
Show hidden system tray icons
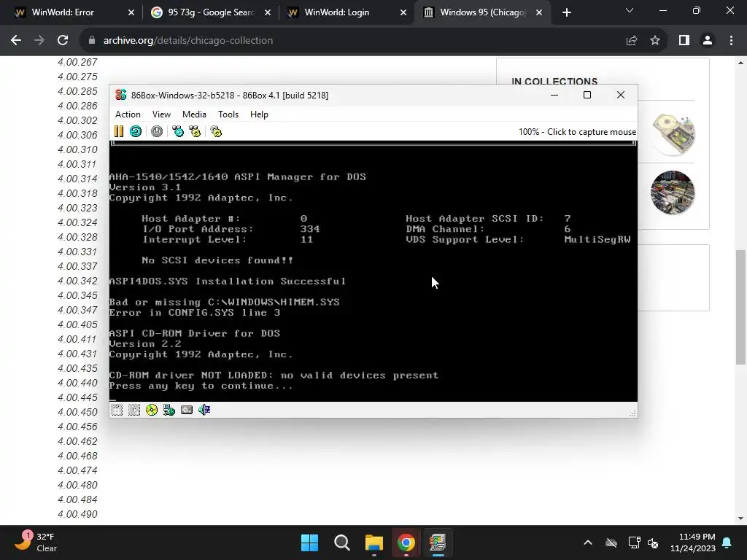tap(588, 542)
